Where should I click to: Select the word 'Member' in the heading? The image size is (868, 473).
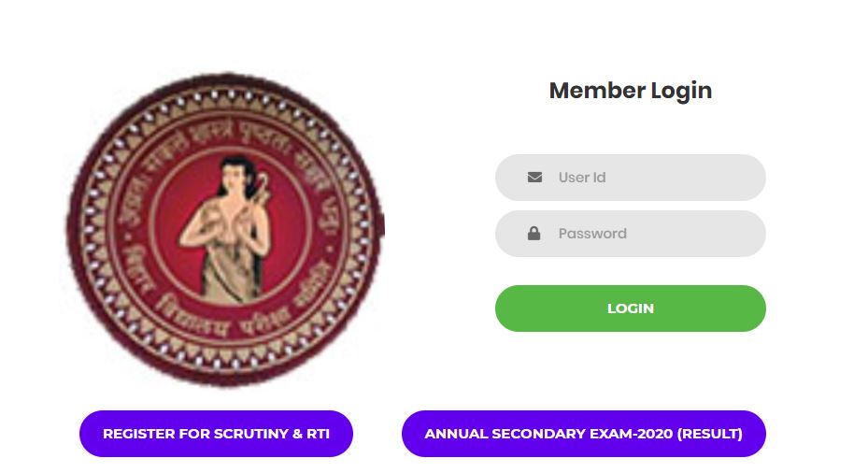596,91
